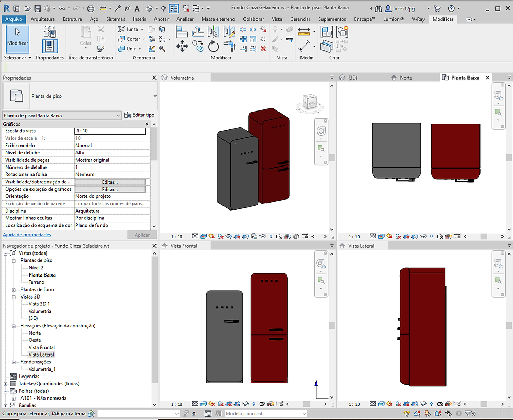
Task: Click the red X Delete tool
Action: click(263, 49)
